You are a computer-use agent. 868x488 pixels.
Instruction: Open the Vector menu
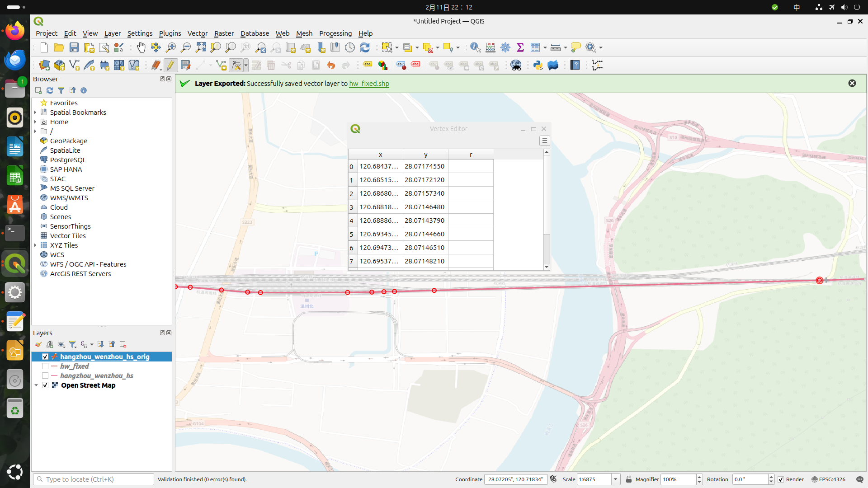coord(198,33)
